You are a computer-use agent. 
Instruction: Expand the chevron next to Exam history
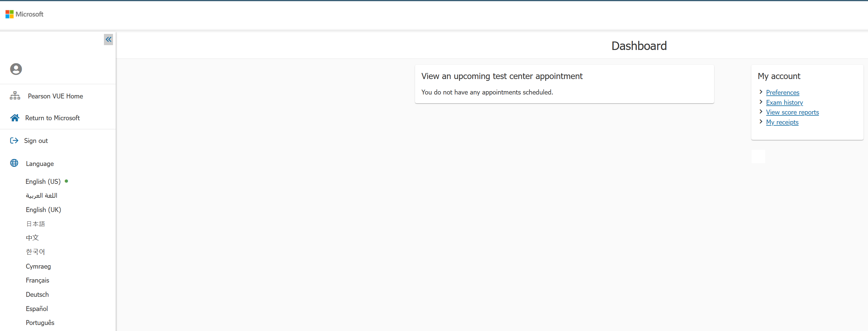tap(761, 102)
